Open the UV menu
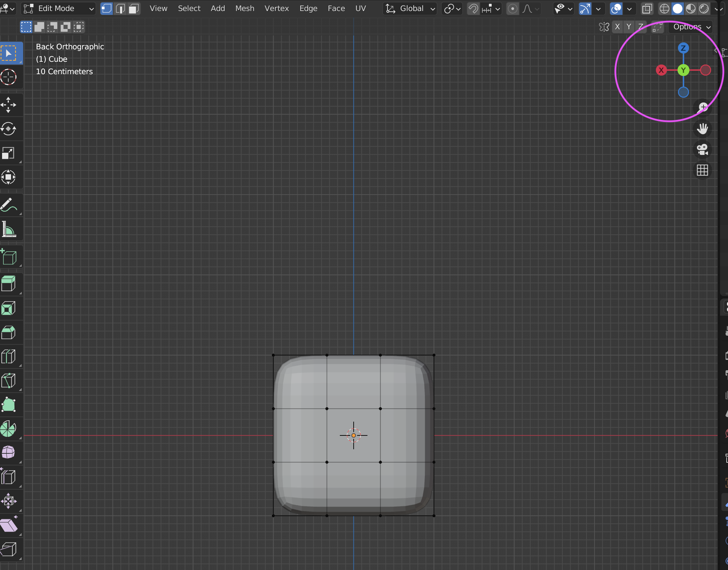 click(x=361, y=9)
